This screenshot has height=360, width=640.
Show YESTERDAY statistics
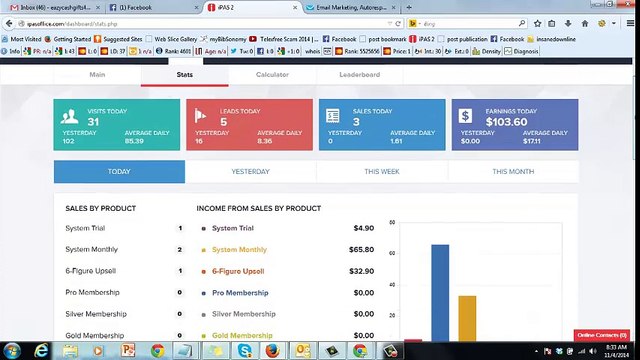click(x=251, y=171)
